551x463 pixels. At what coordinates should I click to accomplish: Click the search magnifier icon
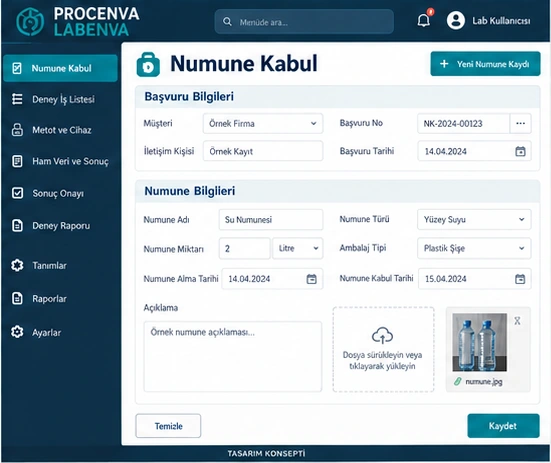coord(227,22)
